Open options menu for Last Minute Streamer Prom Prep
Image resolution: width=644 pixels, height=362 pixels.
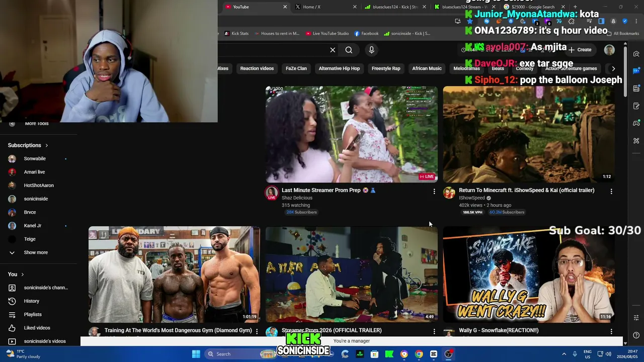tap(434, 192)
